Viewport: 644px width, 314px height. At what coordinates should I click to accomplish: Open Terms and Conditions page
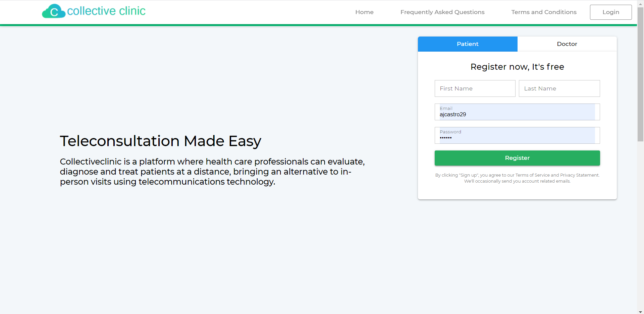click(x=544, y=12)
